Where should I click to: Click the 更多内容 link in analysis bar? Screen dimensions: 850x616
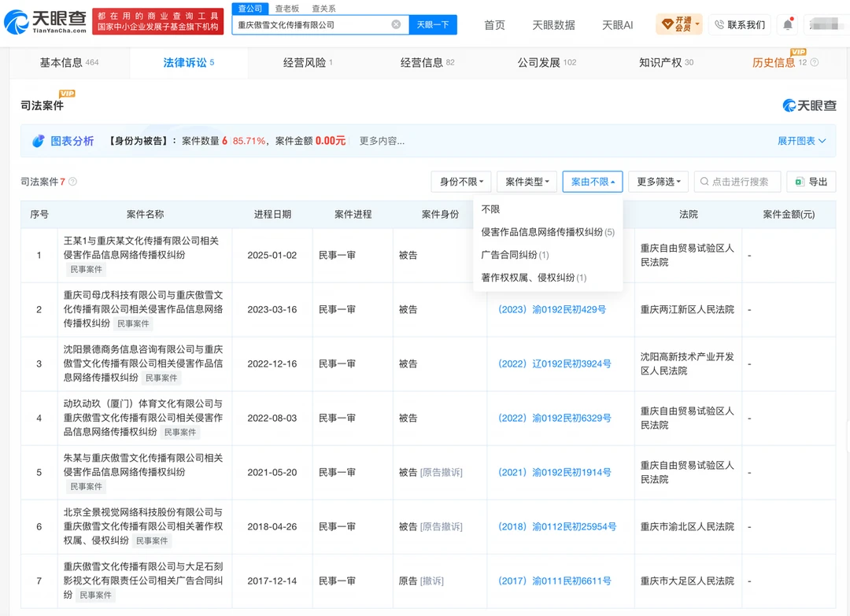click(382, 141)
